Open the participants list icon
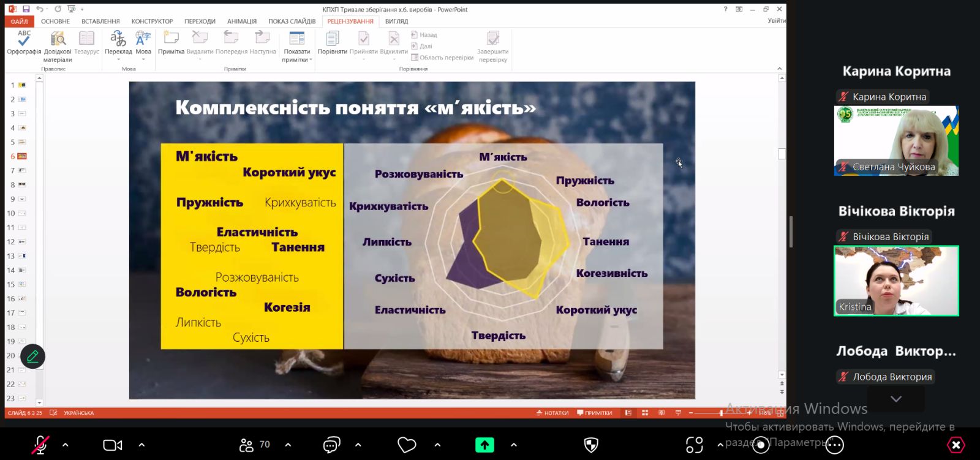 (247, 445)
